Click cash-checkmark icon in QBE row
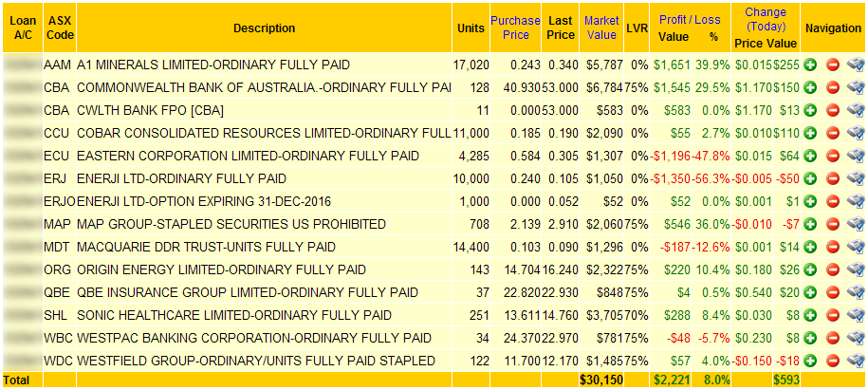 coord(856,292)
